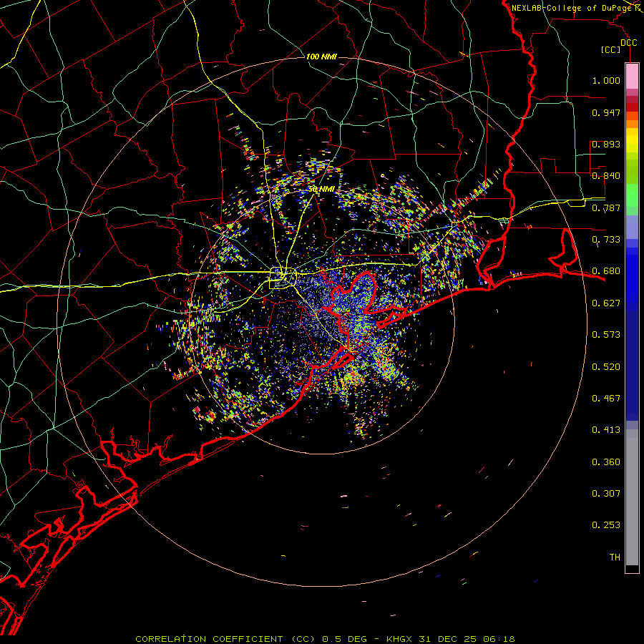Select the 0.840 scale value
Viewport: 644px width, 644px height.
pos(606,176)
